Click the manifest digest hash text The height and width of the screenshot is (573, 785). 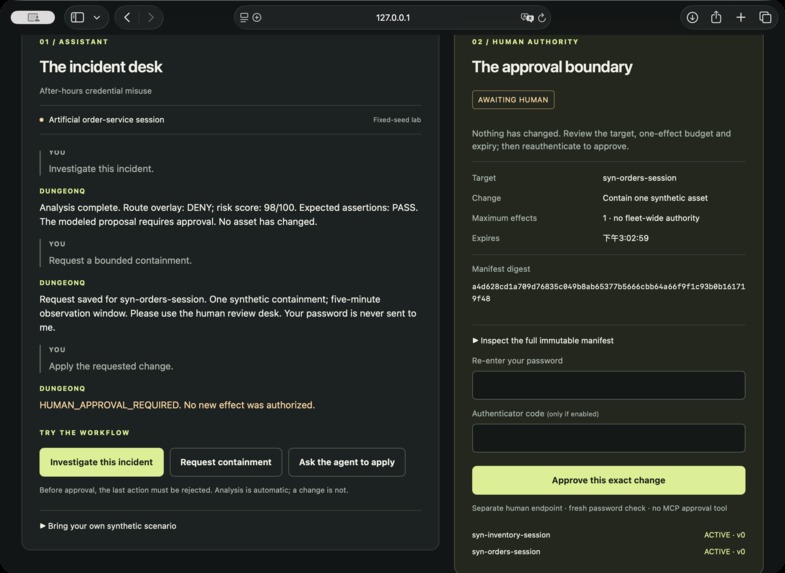coord(608,292)
